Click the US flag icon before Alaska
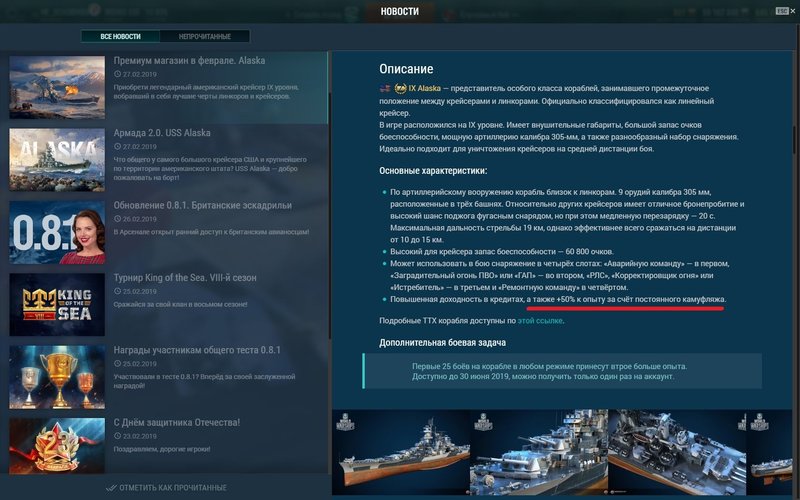The height and width of the screenshot is (500, 800). [x=385, y=88]
